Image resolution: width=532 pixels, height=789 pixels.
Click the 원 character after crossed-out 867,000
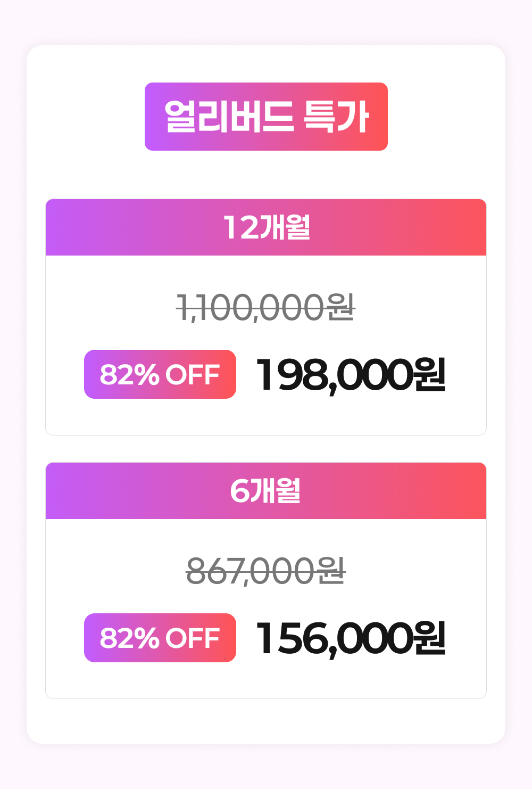pos(331,571)
